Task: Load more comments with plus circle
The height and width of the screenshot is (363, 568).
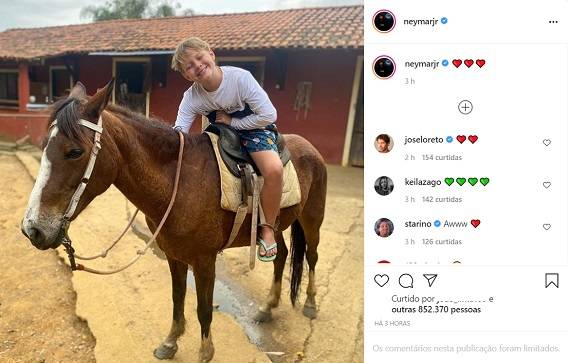Action: 465,107
